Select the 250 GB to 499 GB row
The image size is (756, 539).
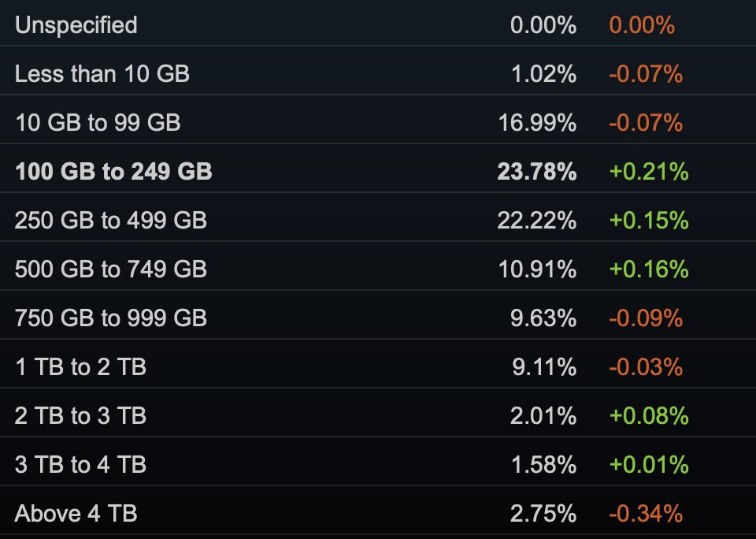pos(378,217)
